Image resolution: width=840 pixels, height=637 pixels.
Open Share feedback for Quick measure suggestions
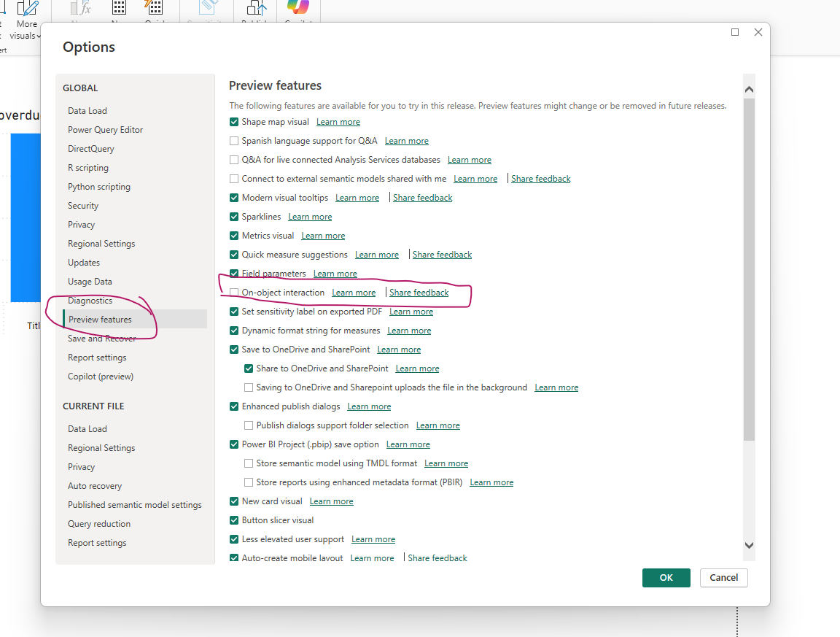click(442, 255)
